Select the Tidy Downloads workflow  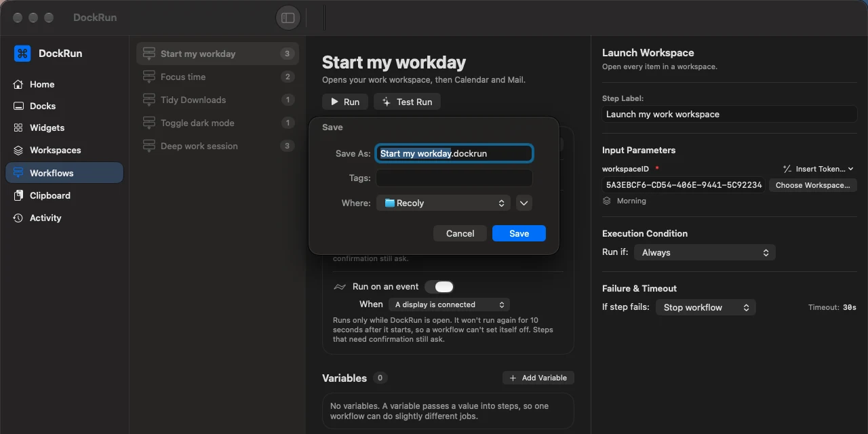point(218,100)
